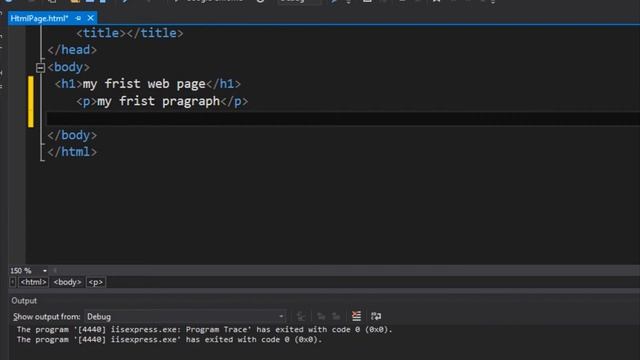This screenshot has width=640, height=360.
Task: Click the closing html tag
Action: (72, 152)
